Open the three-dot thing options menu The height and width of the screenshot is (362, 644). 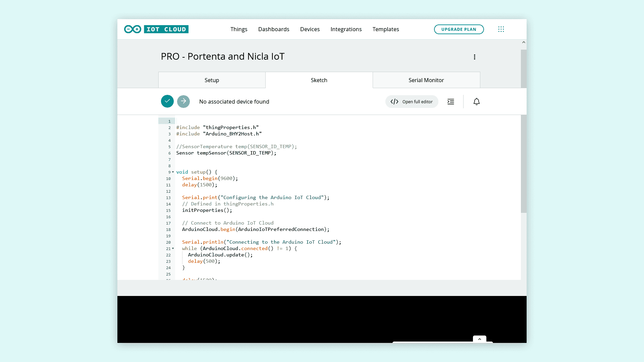click(x=474, y=57)
